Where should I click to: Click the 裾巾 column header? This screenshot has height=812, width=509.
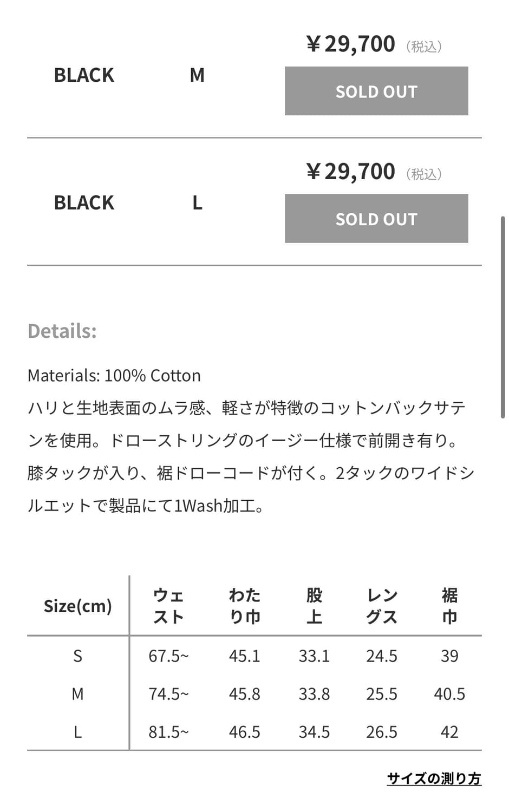[449, 606]
